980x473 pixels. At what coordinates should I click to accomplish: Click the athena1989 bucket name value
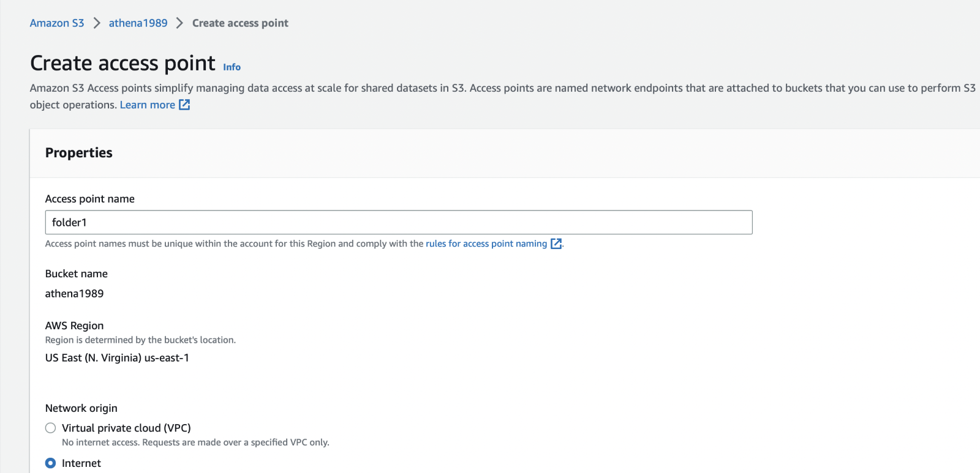[75, 294]
